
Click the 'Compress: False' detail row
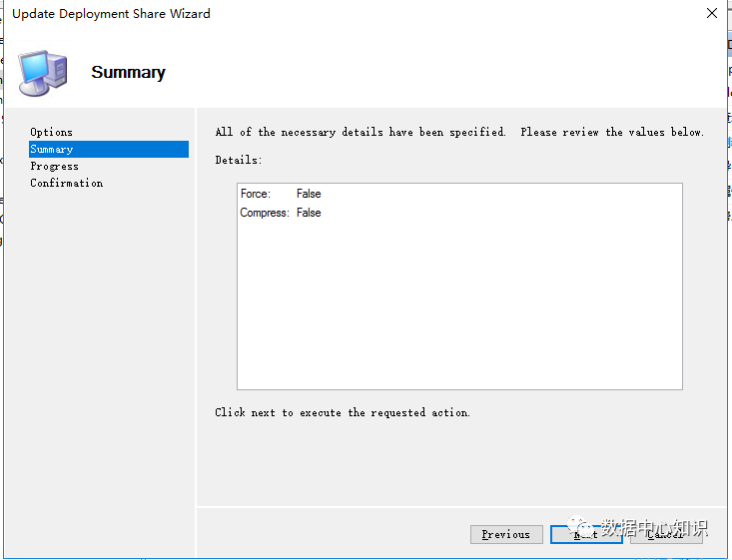tap(281, 213)
